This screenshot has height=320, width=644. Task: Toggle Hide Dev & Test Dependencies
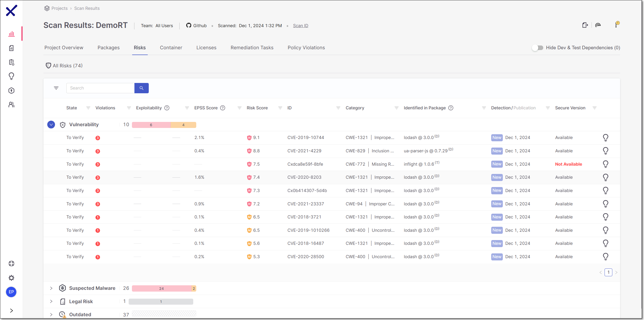pos(537,48)
